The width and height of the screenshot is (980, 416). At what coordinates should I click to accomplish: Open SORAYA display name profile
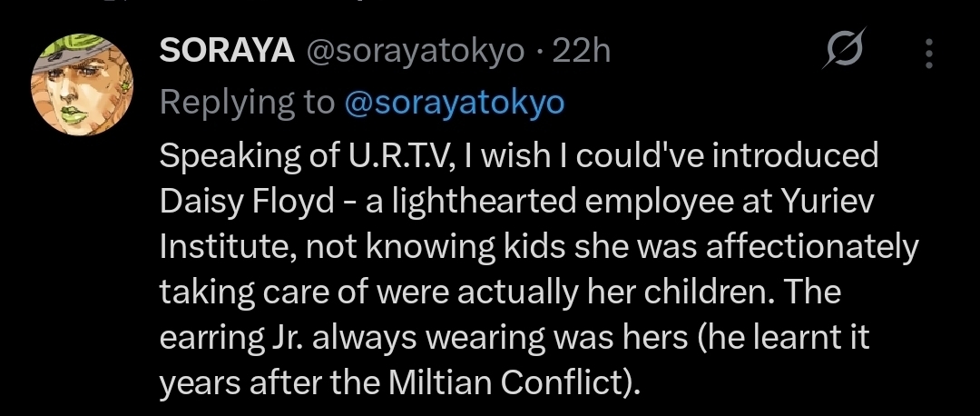click(x=227, y=52)
